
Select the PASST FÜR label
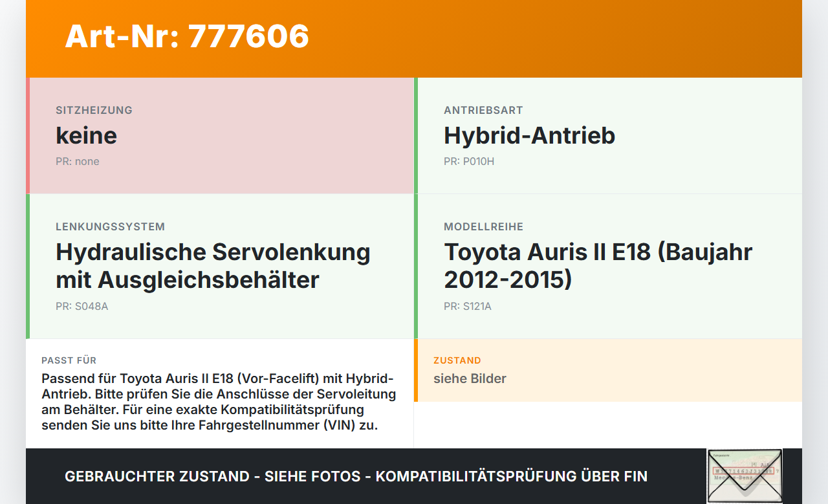click(x=69, y=360)
